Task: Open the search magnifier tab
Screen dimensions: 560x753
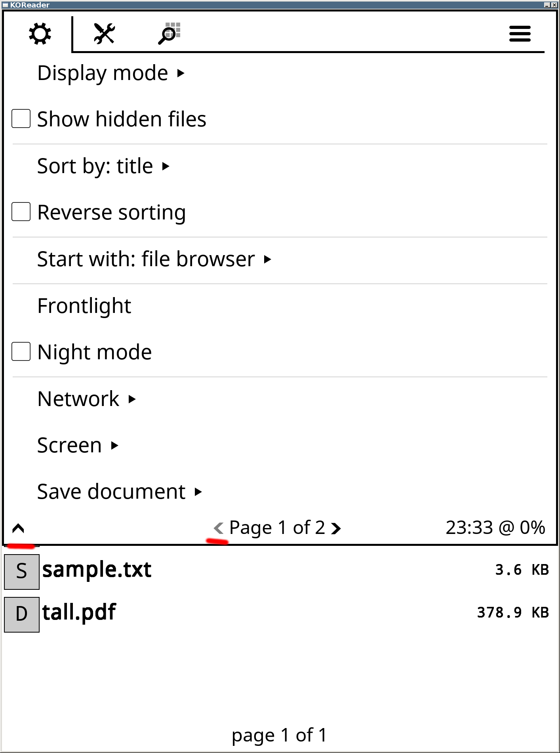Action: point(168,34)
